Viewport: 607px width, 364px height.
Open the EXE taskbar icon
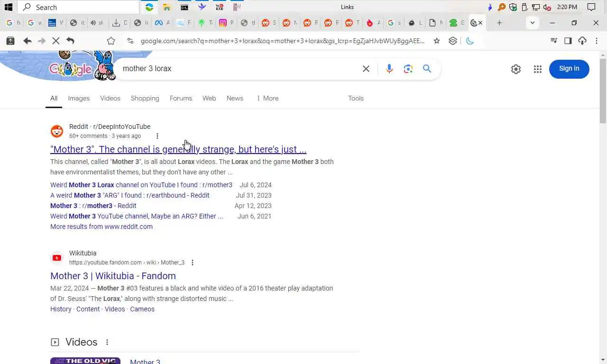(219, 7)
